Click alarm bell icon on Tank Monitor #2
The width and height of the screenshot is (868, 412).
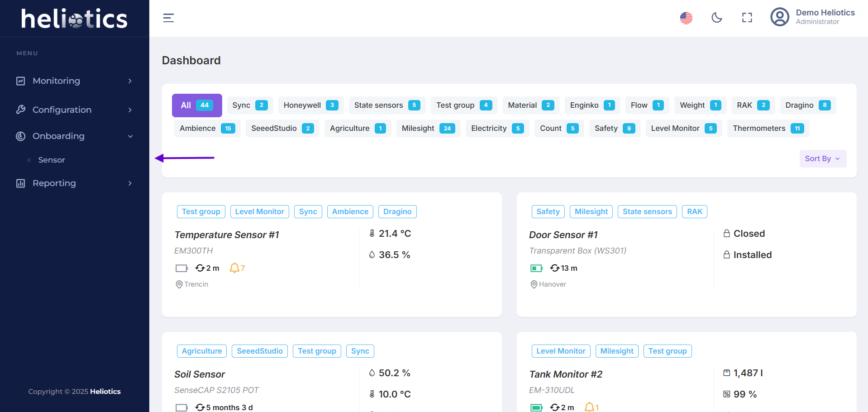click(x=589, y=407)
